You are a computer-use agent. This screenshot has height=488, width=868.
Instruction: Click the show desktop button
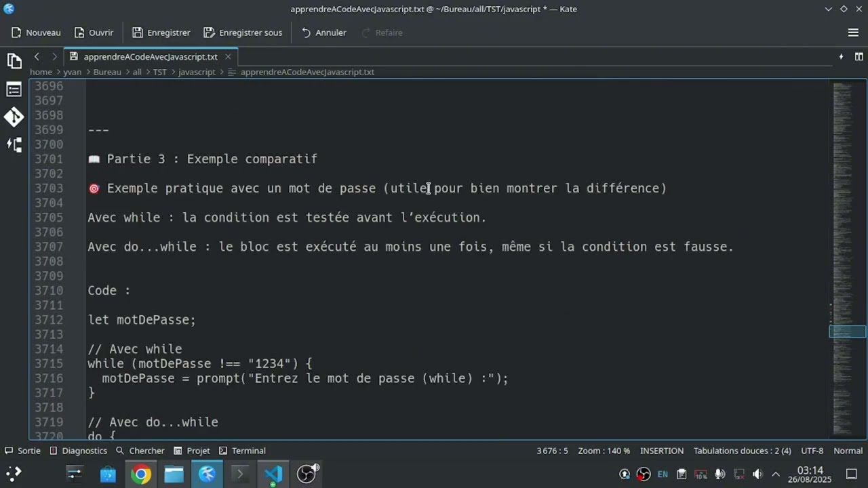(x=852, y=474)
